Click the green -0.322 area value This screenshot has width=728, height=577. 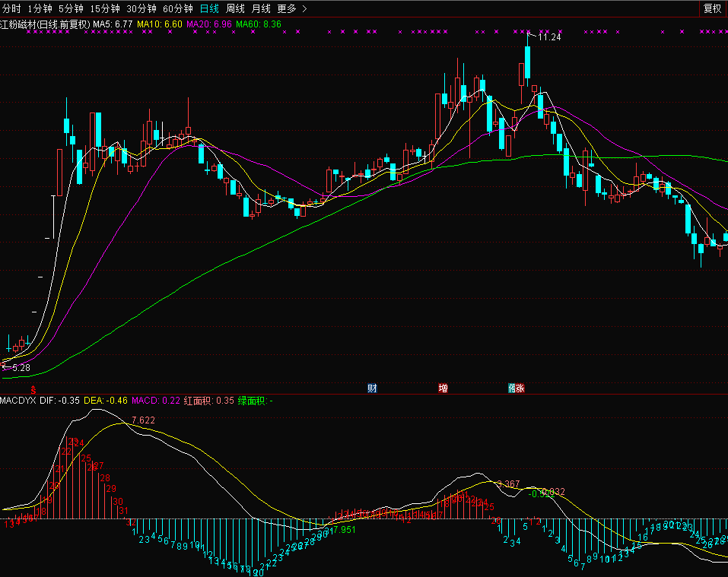coord(542,494)
